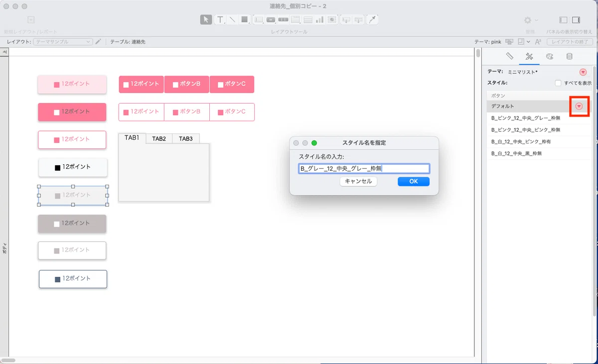Open the デフォルト style red arrow menu
The width and height of the screenshot is (598, 364).
[579, 106]
